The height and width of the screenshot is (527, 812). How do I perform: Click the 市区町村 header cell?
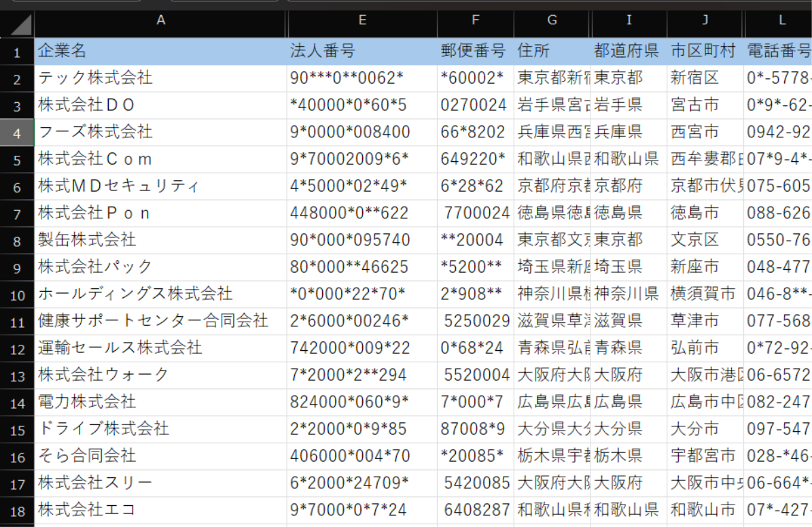click(705, 51)
